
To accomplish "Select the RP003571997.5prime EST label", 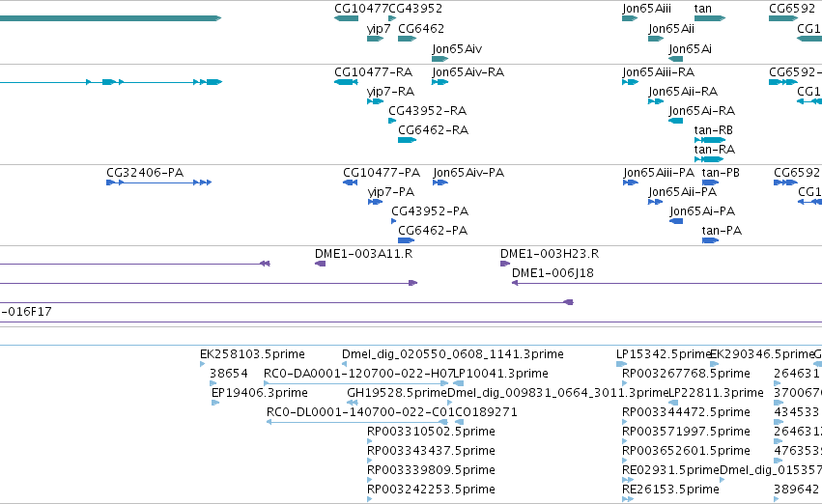I will [x=686, y=432].
